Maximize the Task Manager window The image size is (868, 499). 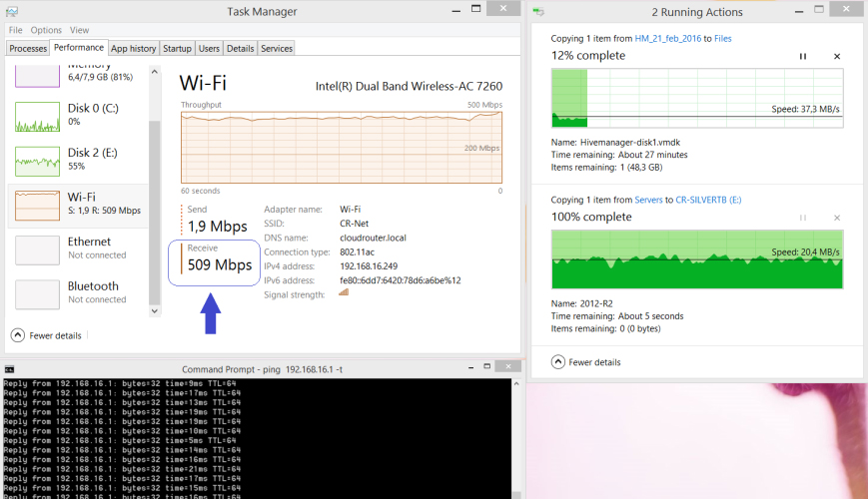pos(475,8)
